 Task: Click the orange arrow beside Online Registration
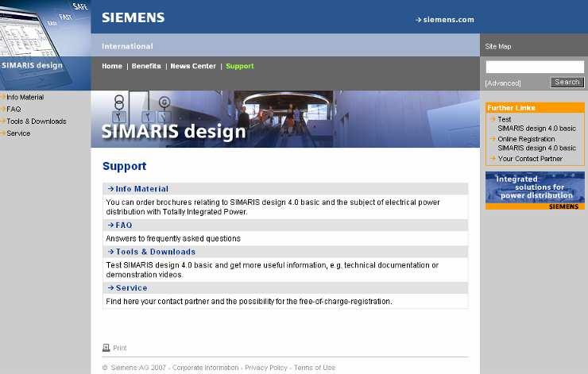493,139
